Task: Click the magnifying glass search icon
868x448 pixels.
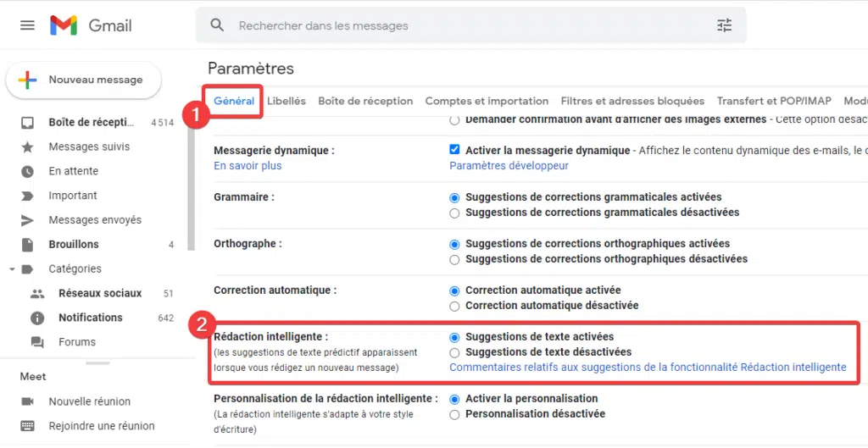Action: [x=218, y=25]
